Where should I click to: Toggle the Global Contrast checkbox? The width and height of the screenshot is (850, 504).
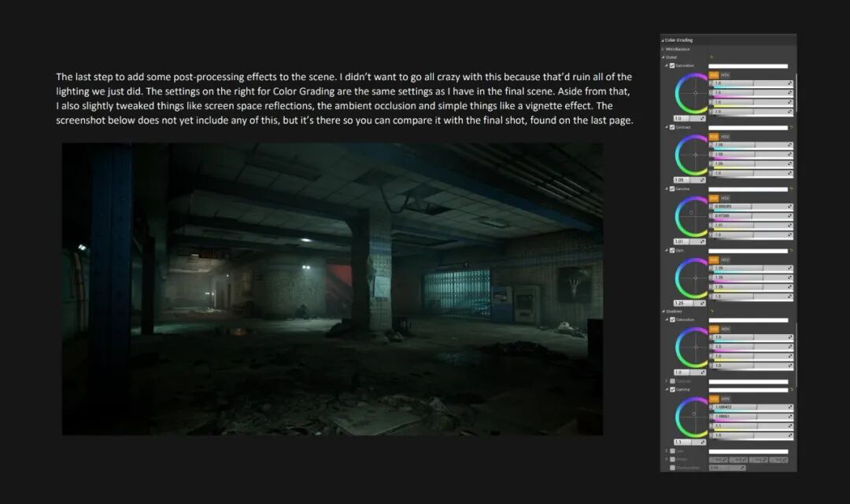(x=672, y=127)
